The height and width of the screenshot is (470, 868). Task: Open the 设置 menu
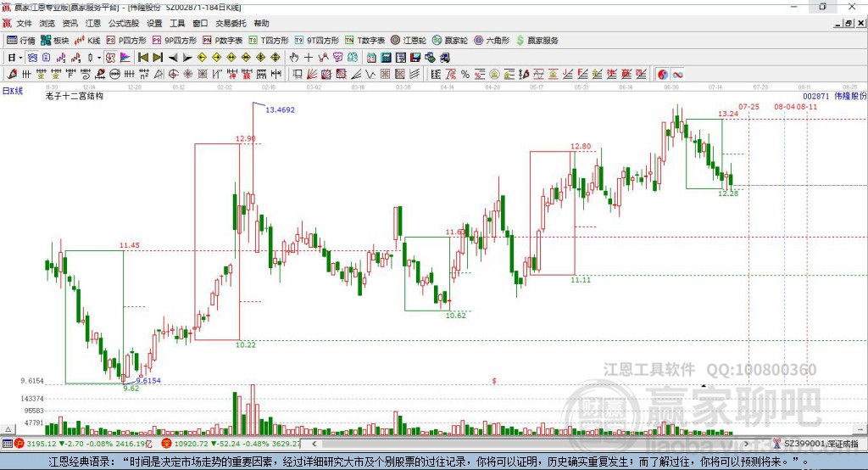[x=154, y=23]
